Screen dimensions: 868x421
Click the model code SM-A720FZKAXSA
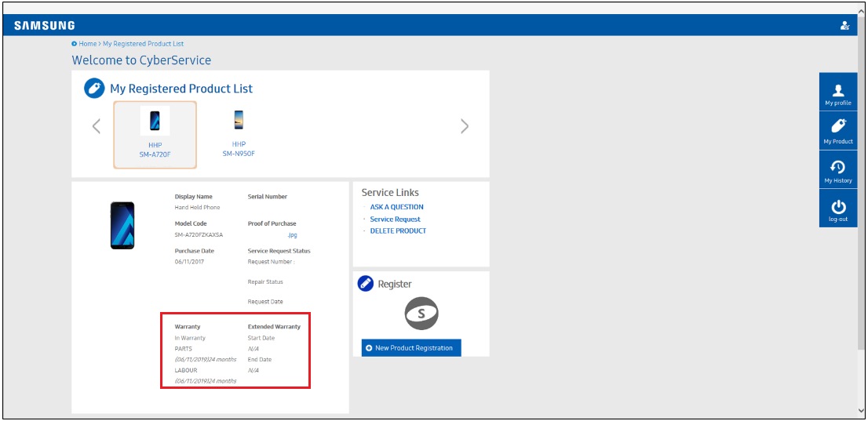point(199,234)
